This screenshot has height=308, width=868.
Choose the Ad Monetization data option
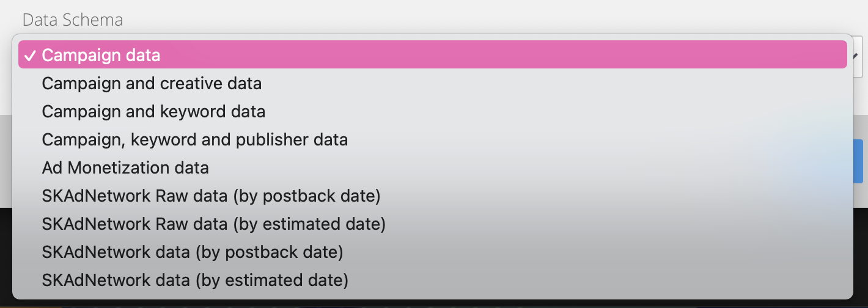125,167
